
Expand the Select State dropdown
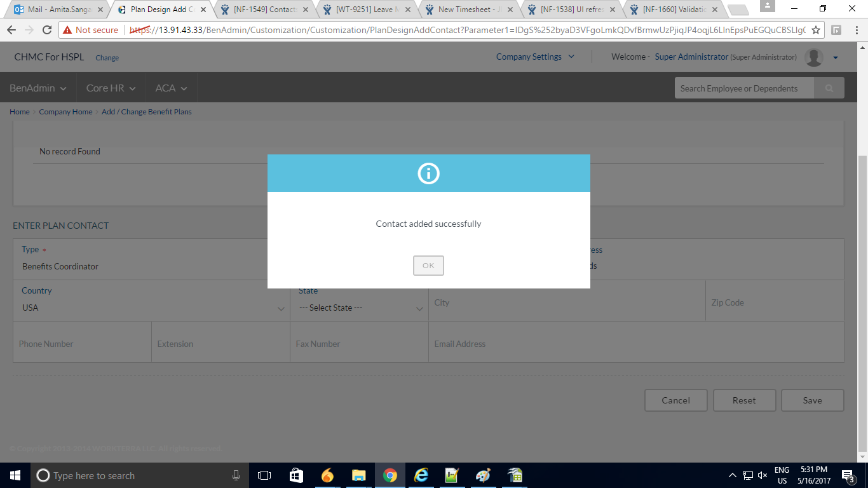click(x=360, y=308)
